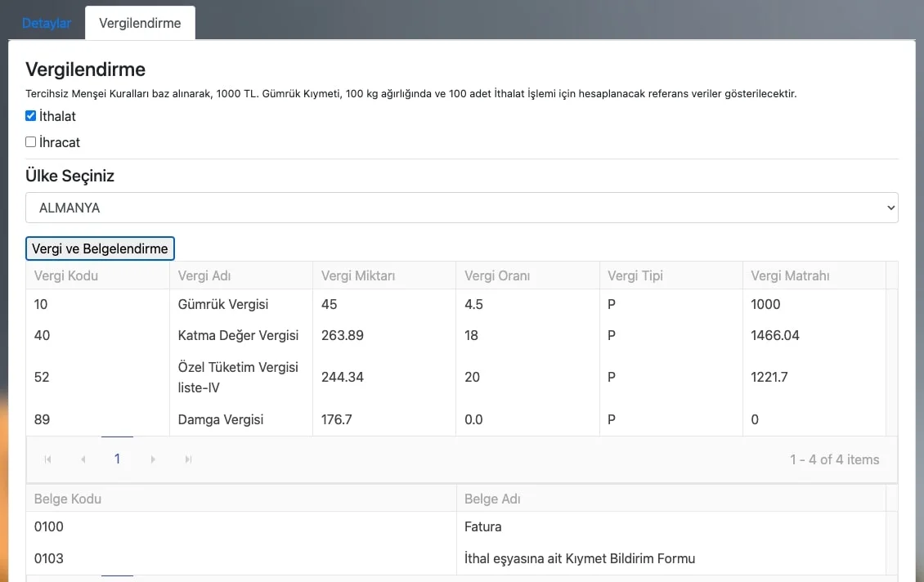Enable the İhracat checkbox

(x=31, y=142)
